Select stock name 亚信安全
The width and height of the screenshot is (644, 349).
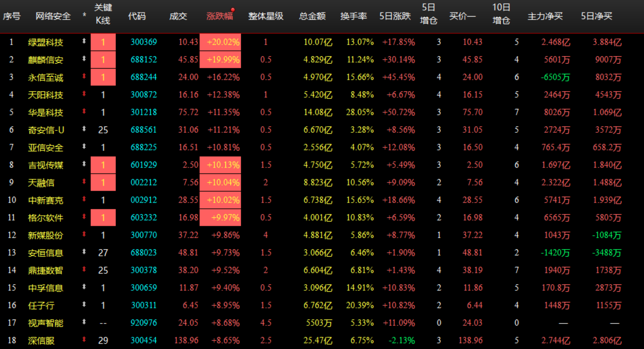point(46,148)
